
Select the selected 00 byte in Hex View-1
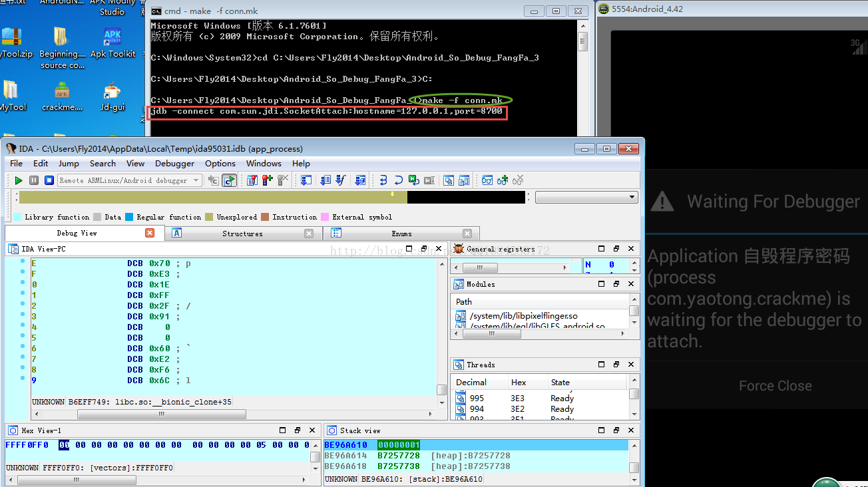64,445
